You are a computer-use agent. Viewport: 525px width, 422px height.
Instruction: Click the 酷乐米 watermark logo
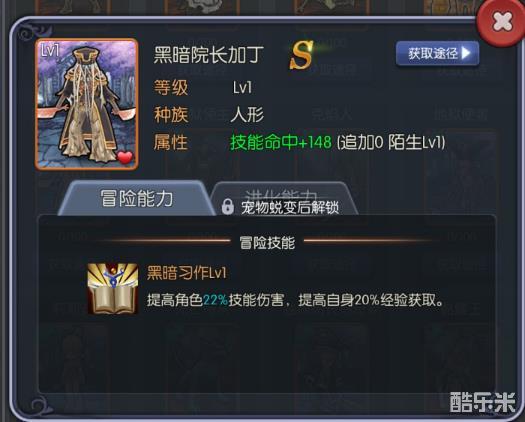tap(482, 402)
